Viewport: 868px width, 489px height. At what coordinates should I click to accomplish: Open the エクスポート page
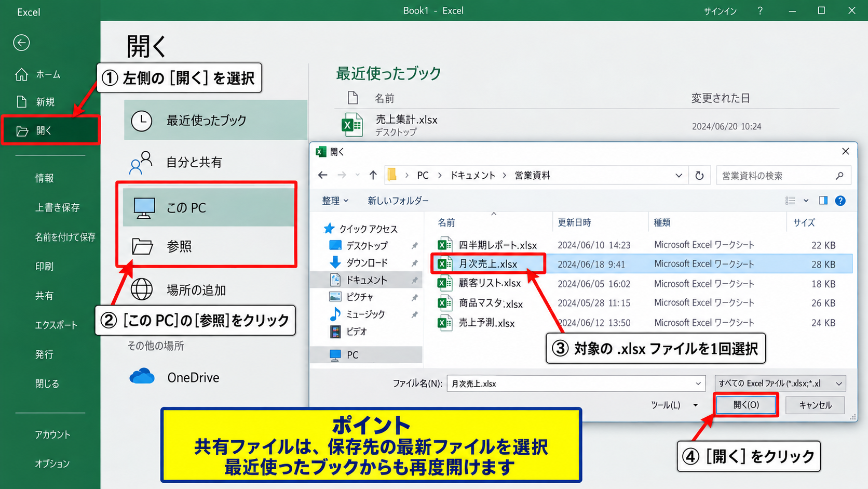click(x=56, y=325)
